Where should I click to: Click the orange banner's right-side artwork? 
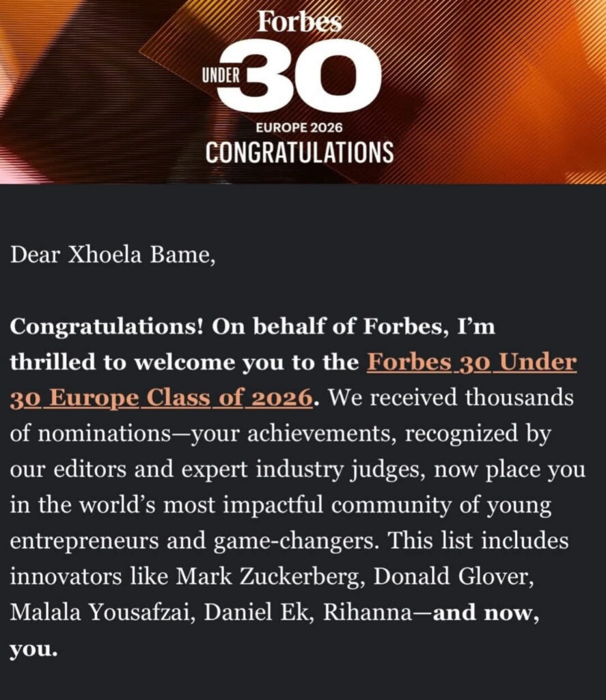(513, 92)
